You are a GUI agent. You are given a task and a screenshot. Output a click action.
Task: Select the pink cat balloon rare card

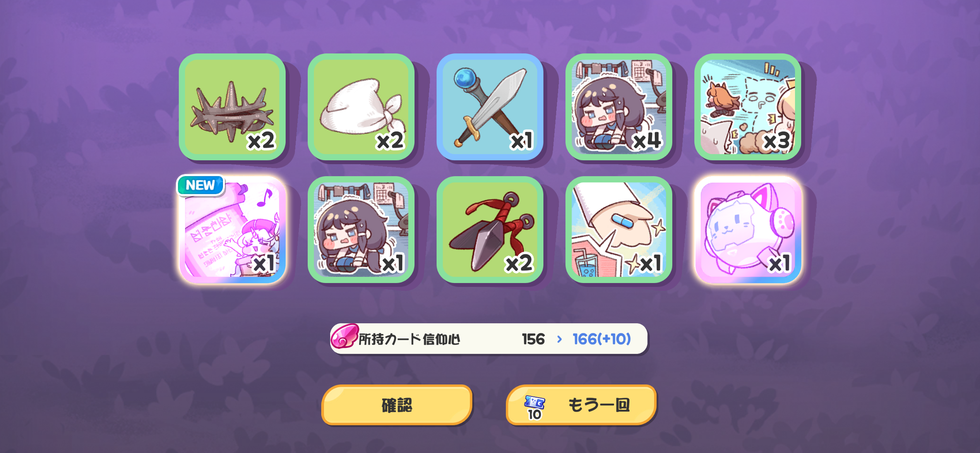[x=748, y=230]
